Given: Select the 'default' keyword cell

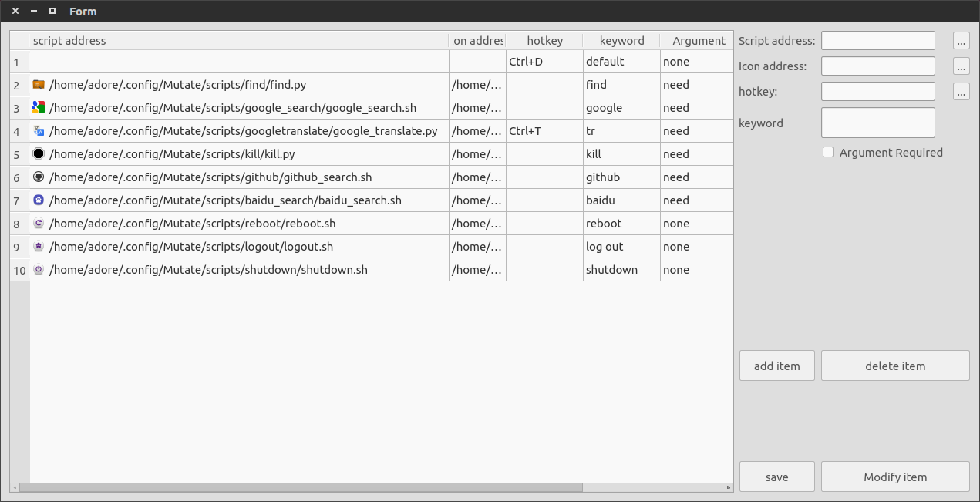Looking at the screenshot, I should point(621,62).
